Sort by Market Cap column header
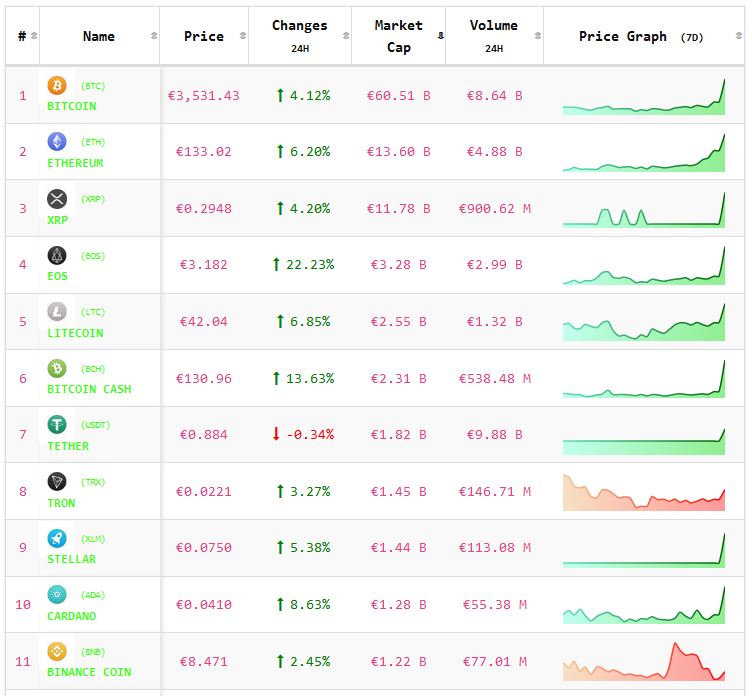752x696 pixels. click(x=398, y=36)
